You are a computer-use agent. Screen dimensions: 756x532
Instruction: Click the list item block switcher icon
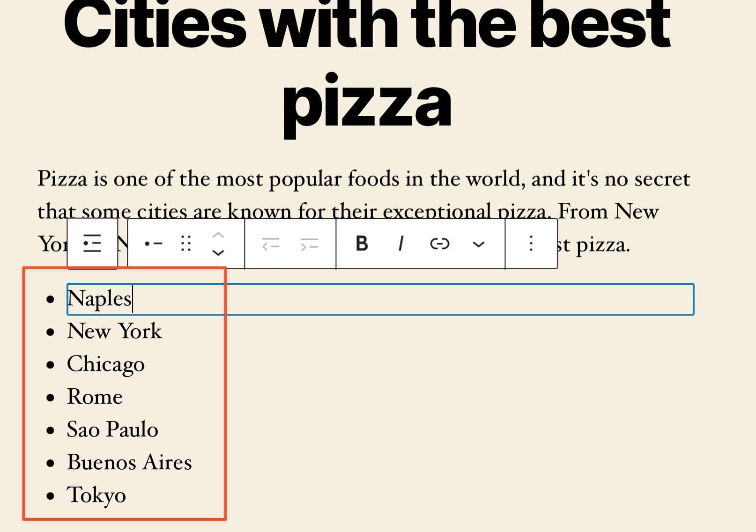pos(152,244)
